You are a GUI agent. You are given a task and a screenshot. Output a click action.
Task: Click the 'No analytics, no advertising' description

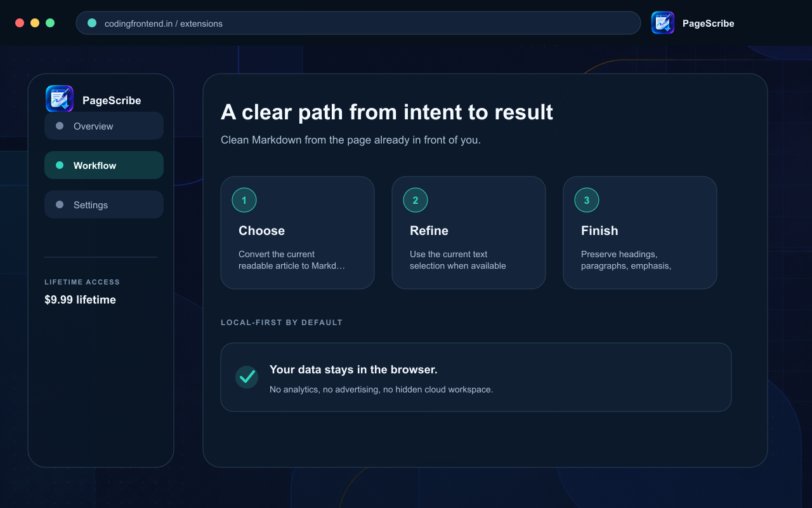pos(381,389)
